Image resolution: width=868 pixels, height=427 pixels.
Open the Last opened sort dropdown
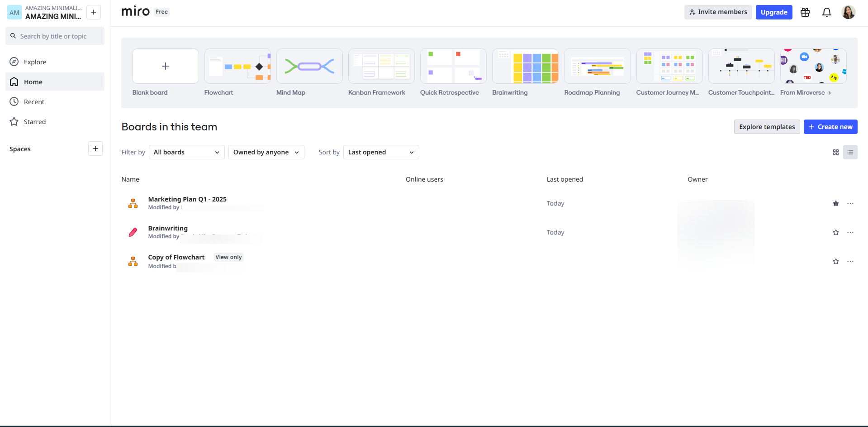tap(381, 152)
